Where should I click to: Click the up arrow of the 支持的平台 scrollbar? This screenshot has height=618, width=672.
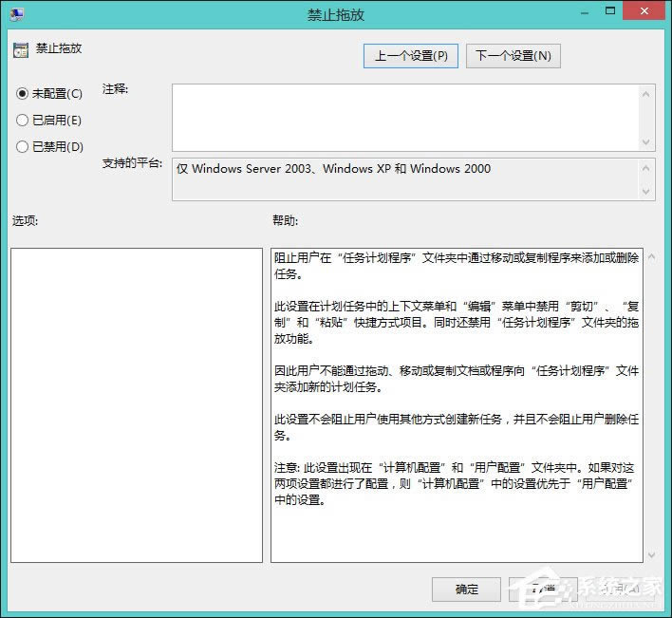coord(645,168)
